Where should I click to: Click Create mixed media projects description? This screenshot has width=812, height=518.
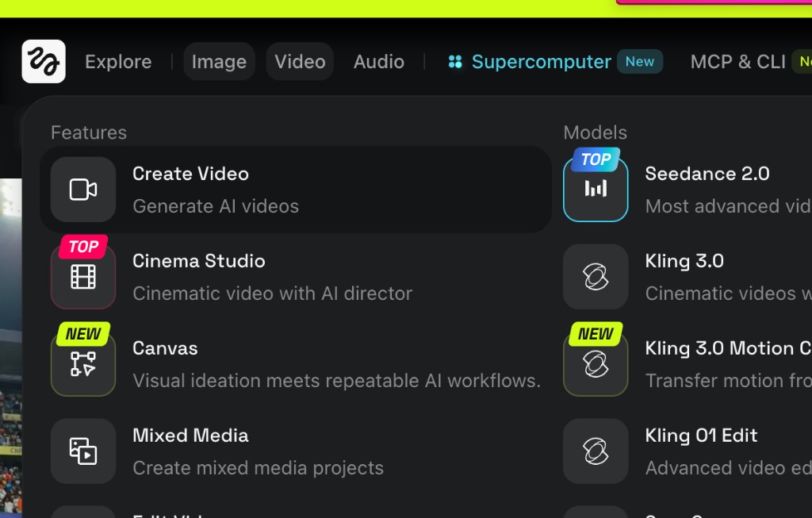(x=258, y=468)
